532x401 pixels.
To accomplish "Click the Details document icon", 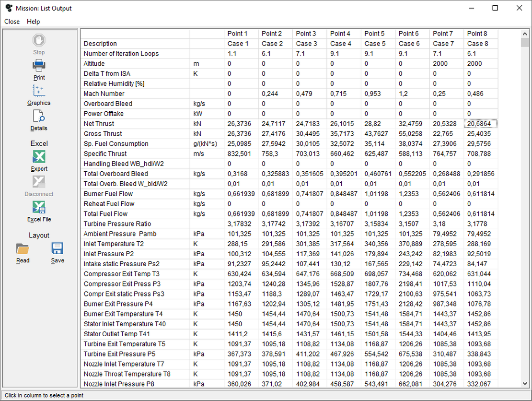I will pos(39,116).
